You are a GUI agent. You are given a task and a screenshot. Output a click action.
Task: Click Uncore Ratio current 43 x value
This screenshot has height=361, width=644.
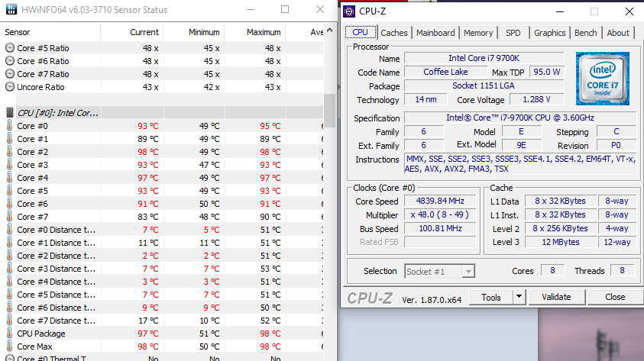pyautogui.click(x=150, y=87)
